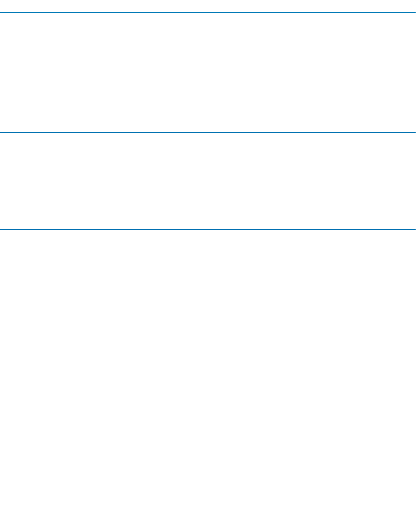
Task: Click the right end of the top divider line
Action: point(414,12)
